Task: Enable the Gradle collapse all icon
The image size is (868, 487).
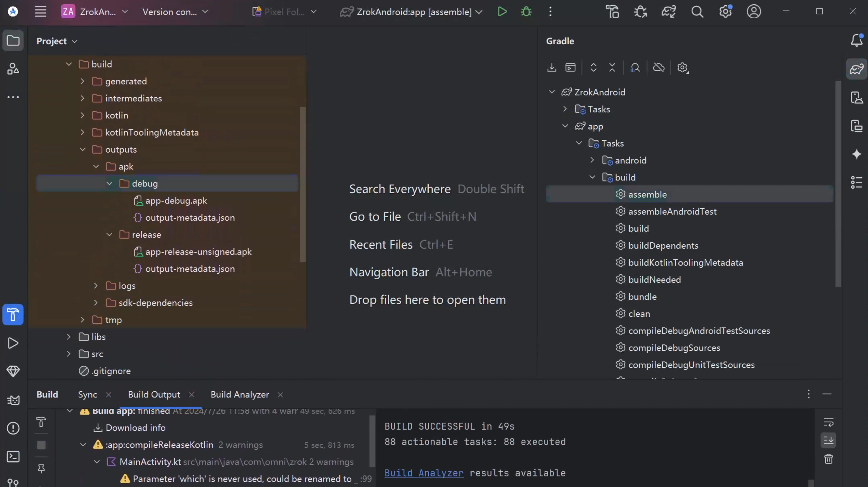Action: pyautogui.click(x=612, y=67)
